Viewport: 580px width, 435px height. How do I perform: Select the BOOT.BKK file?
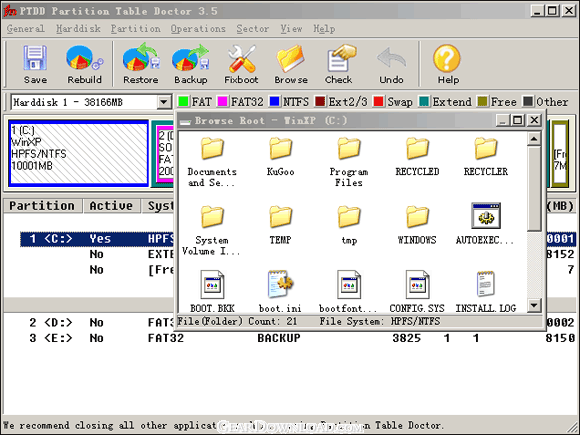[212, 291]
